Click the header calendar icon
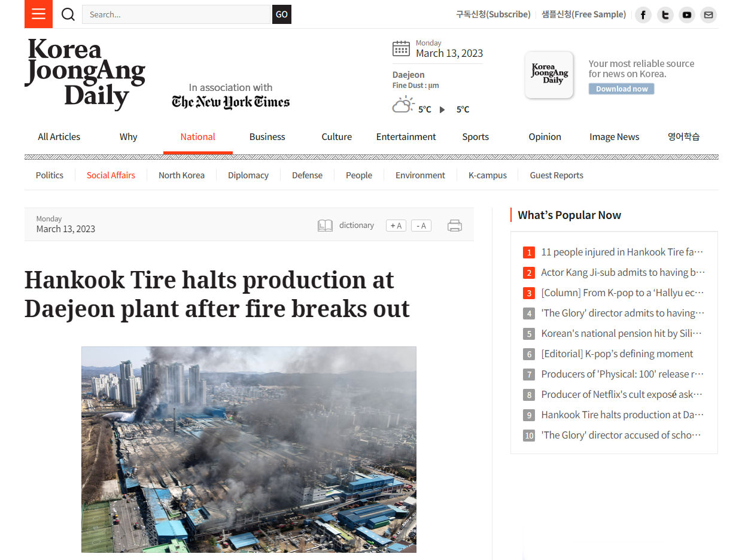The image size is (745, 560). (x=401, y=48)
